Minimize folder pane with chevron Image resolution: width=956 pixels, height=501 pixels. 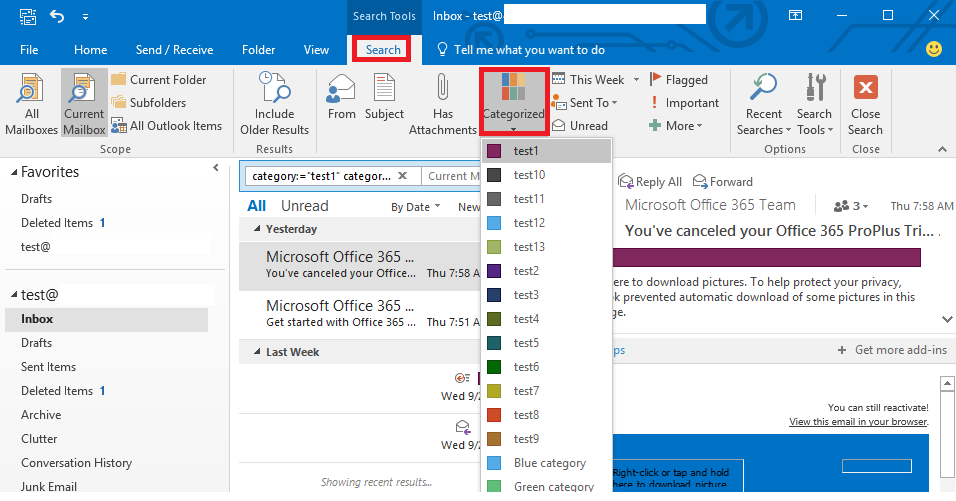216,168
